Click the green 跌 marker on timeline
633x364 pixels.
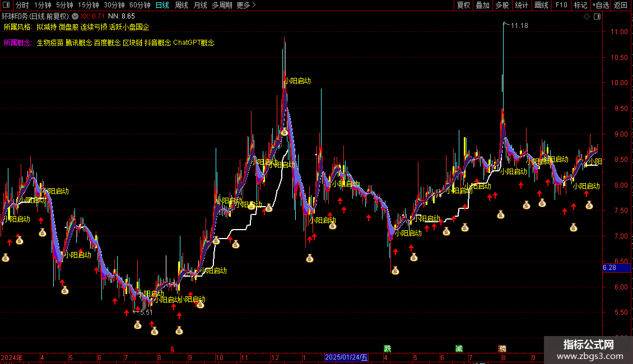388,348
